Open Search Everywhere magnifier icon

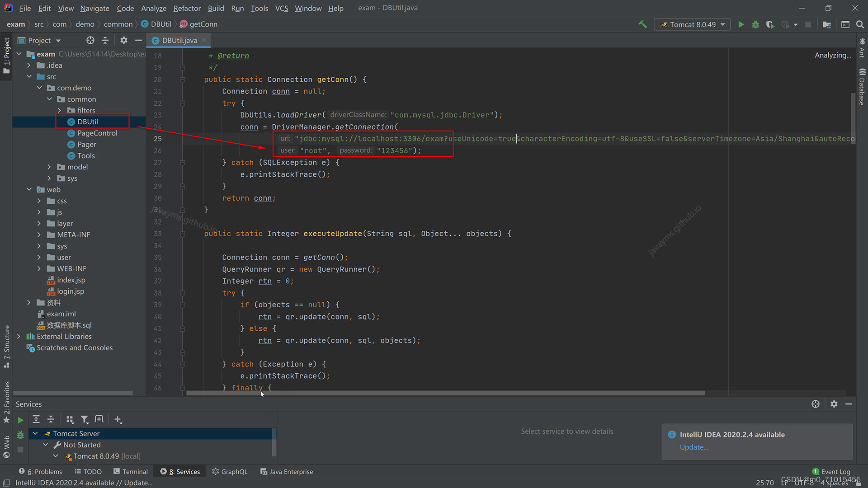click(860, 24)
